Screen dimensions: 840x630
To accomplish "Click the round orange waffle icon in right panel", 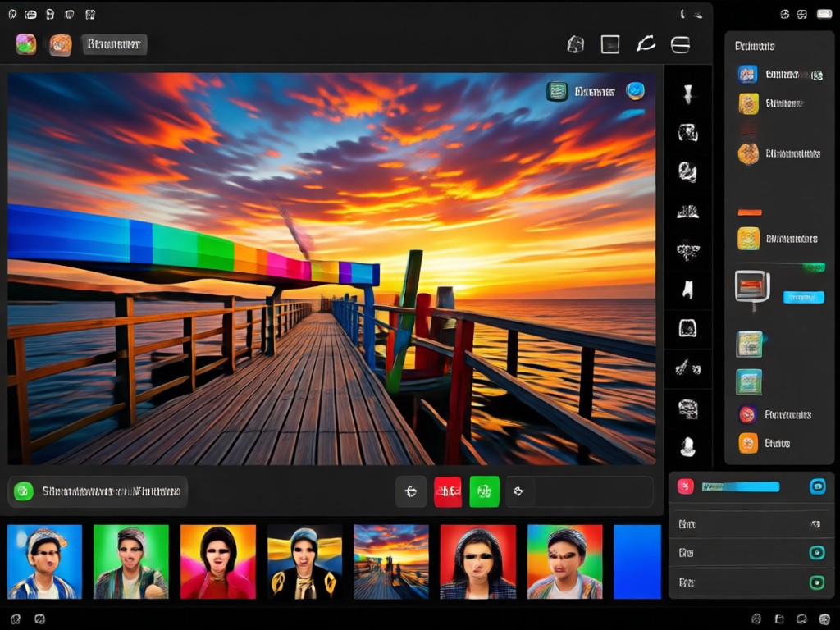I will coord(748,153).
